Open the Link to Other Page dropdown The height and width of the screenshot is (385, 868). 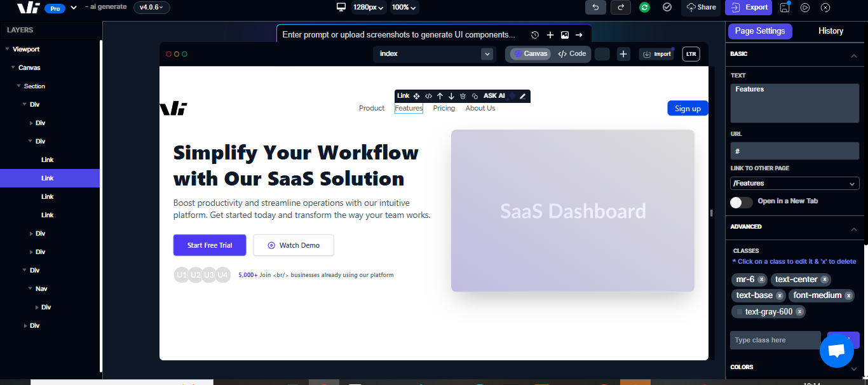click(x=795, y=183)
